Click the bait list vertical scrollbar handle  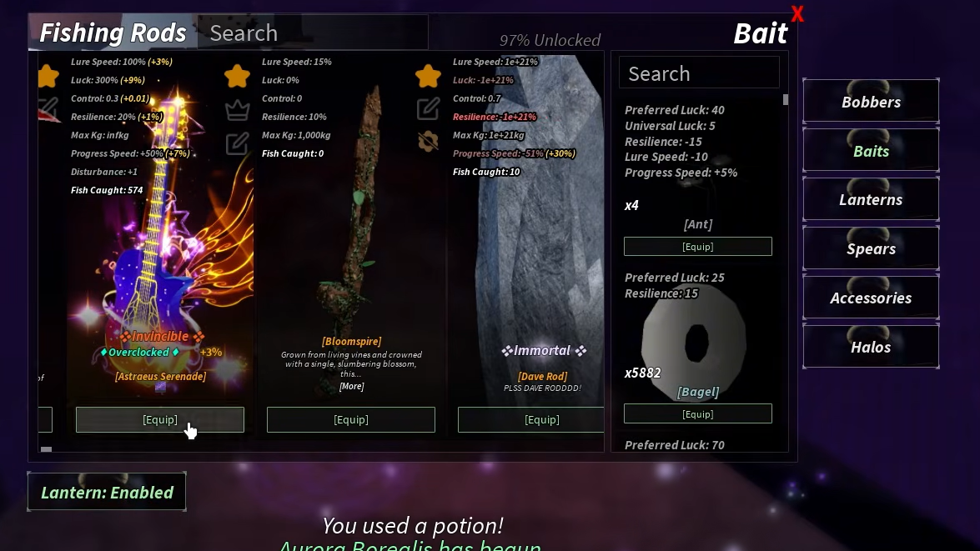point(786,100)
